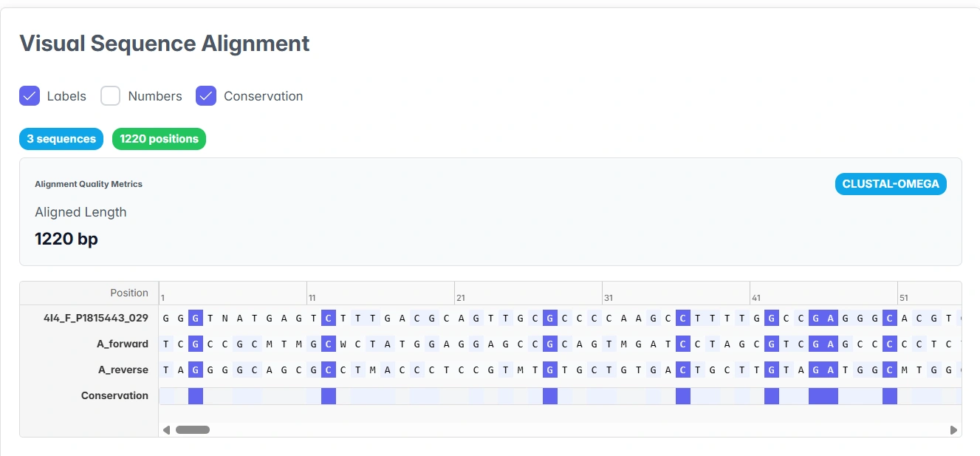Click the Conservation row label
The height and width of the screenshot is (456, 980).
pos(114,395)
